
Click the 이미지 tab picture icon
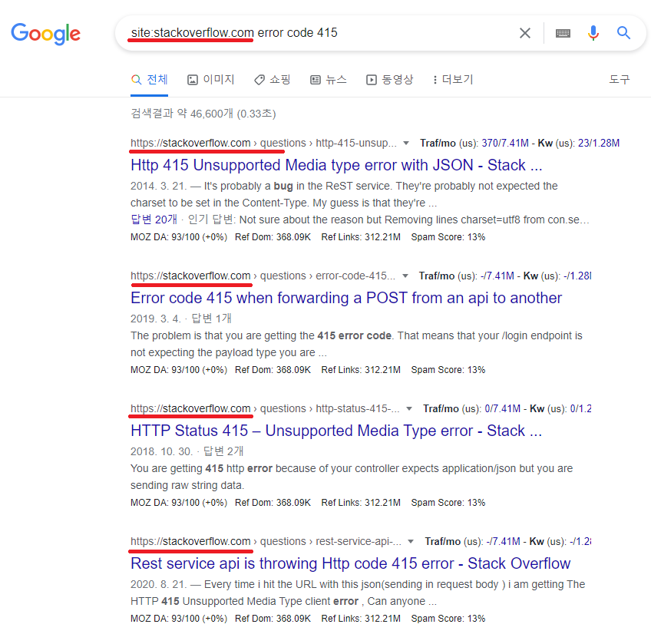point(193,80)
